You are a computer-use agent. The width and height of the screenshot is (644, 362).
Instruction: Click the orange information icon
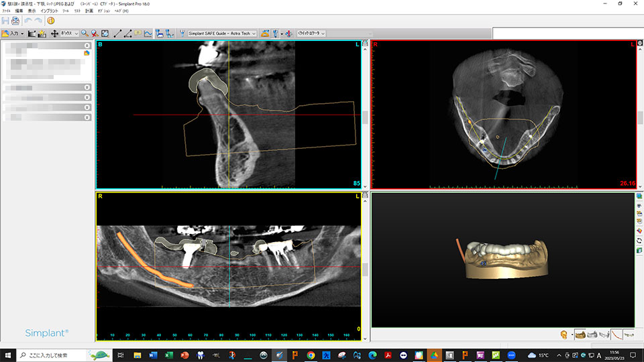(x=50, y=21)
